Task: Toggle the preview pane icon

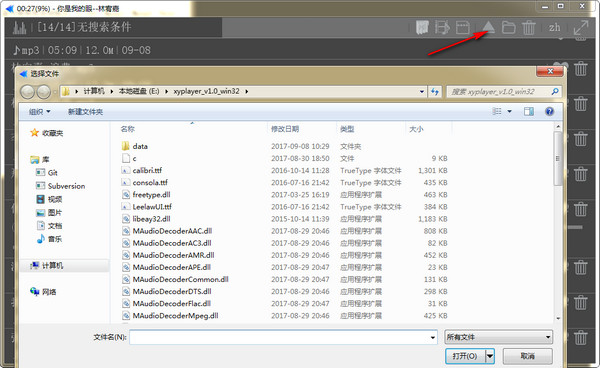Action: 529,111
